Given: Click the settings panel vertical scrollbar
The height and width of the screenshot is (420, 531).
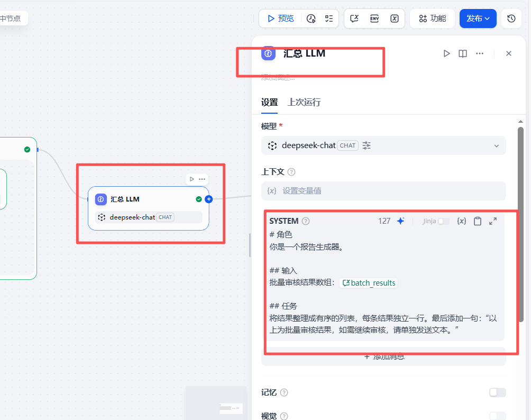Looking at the screenshot, I should pos(520,224).
